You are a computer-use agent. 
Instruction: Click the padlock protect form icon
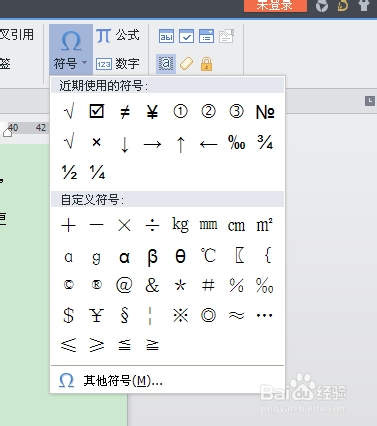[206, 63]
